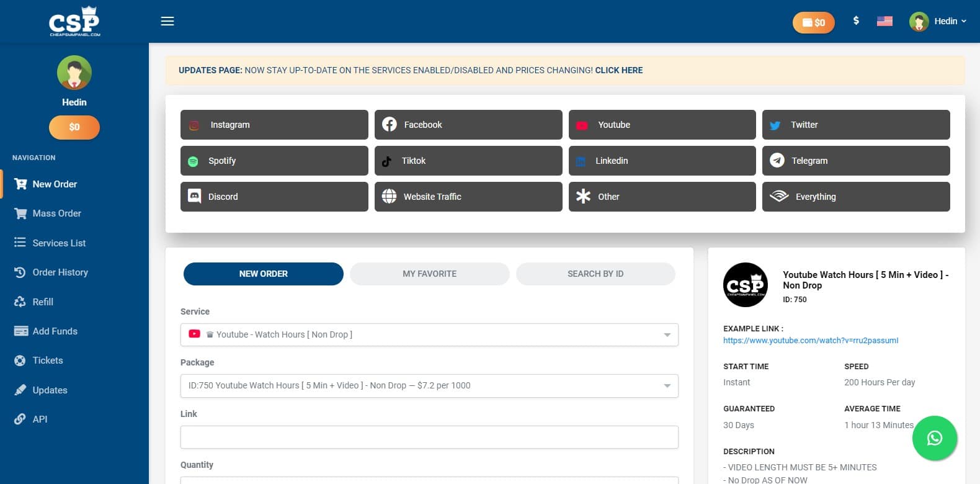Viewport: 980px width, 484px height.
Task: Open the example YouTube link
Action: pyautogui.click(x=810, y=341)
